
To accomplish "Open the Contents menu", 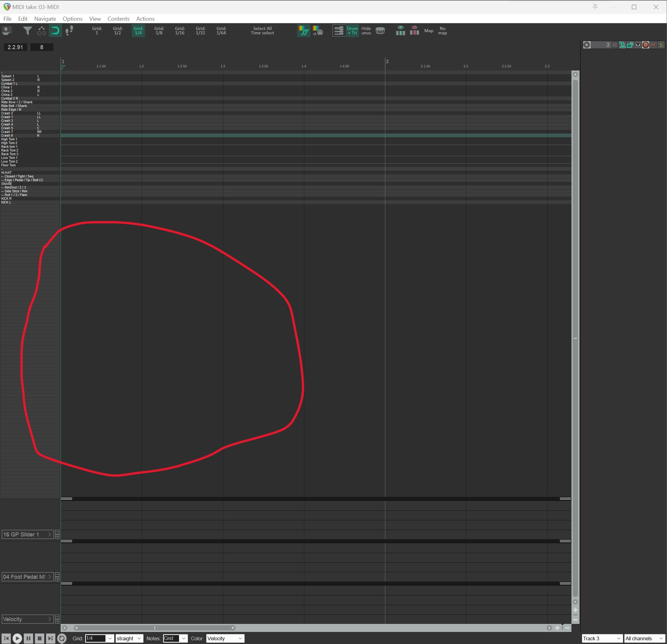I will pyautogui.click(x=118, y=19).
